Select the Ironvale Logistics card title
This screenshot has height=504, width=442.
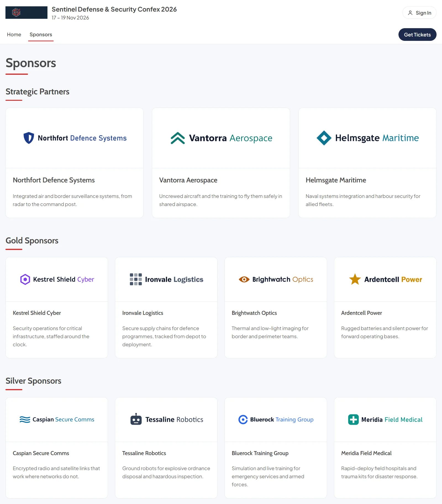tap(143, 313)
